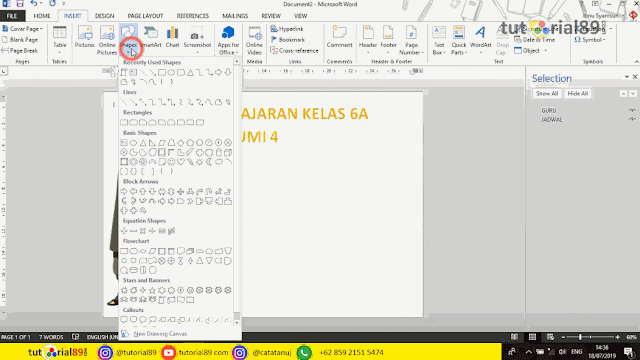Insert Pictures from the ribbon

84,38
